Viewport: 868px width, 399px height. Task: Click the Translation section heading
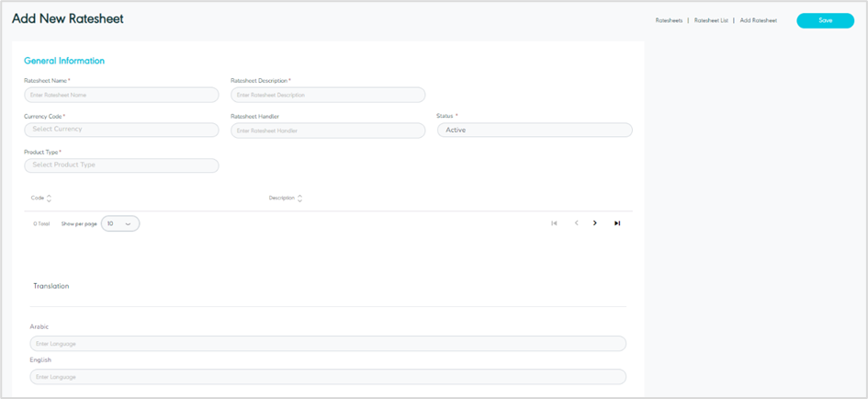51,286
